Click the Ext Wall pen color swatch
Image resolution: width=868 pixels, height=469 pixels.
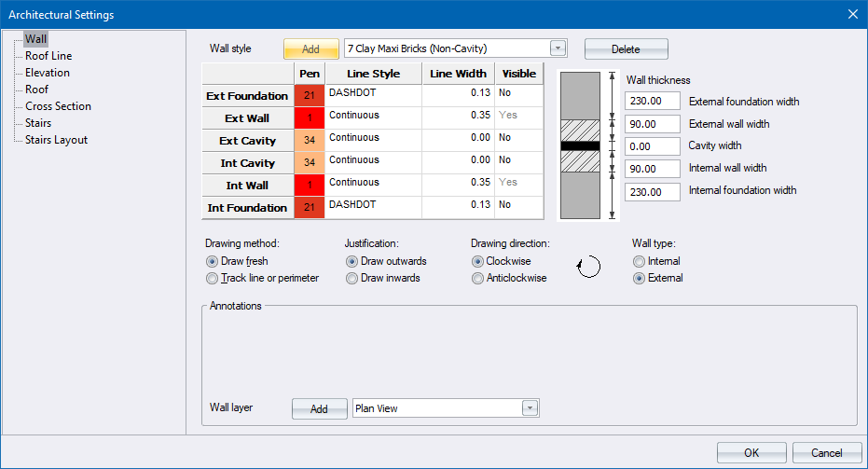310,117
